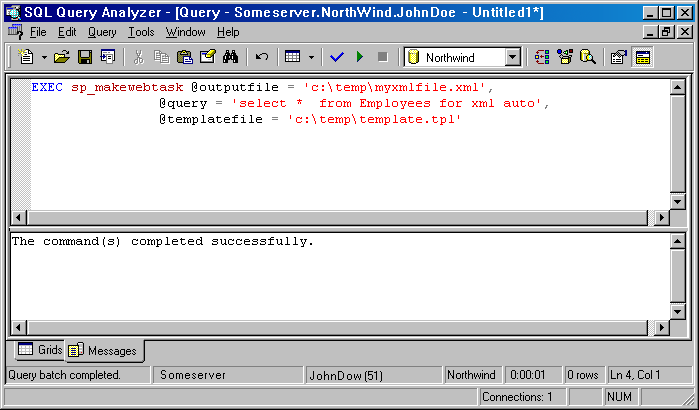Run the query with the green Execute arrow
Screen dimensions: 699x410
point(360,58)
